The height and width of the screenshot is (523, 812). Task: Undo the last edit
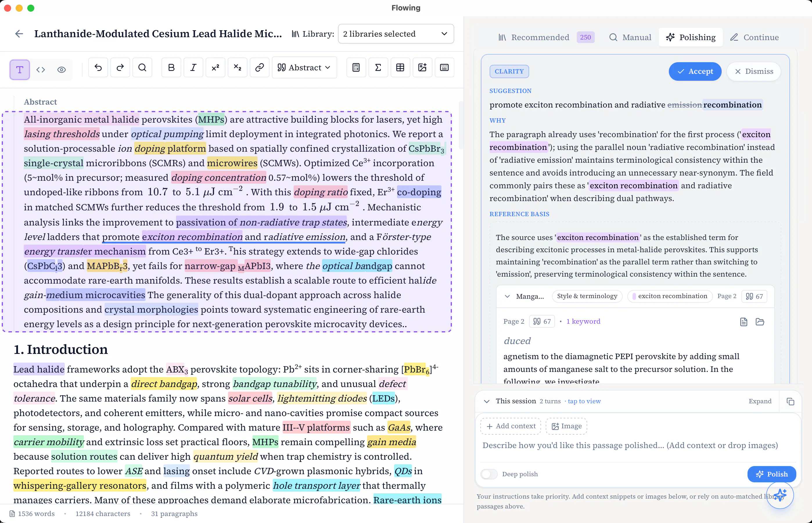98,68
